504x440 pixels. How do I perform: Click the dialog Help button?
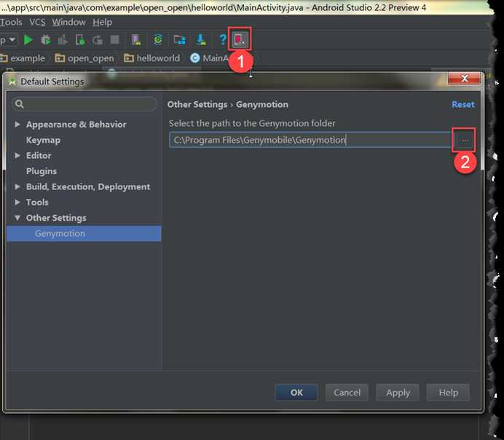448,393
